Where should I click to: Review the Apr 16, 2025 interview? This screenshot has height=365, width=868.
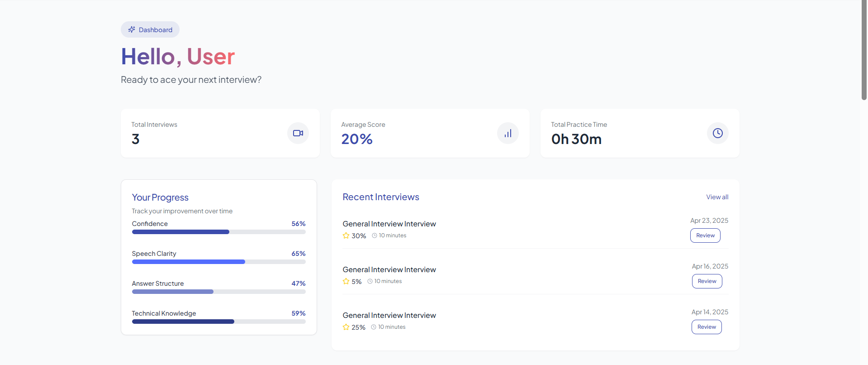(x=707, y=281)
